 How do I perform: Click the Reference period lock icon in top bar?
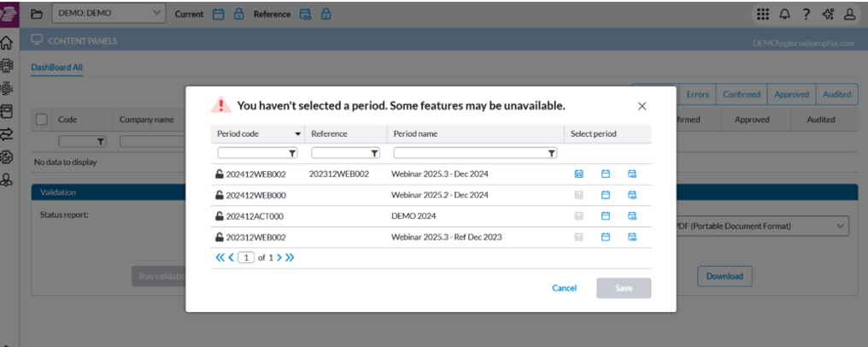click(x=326, y=15)
